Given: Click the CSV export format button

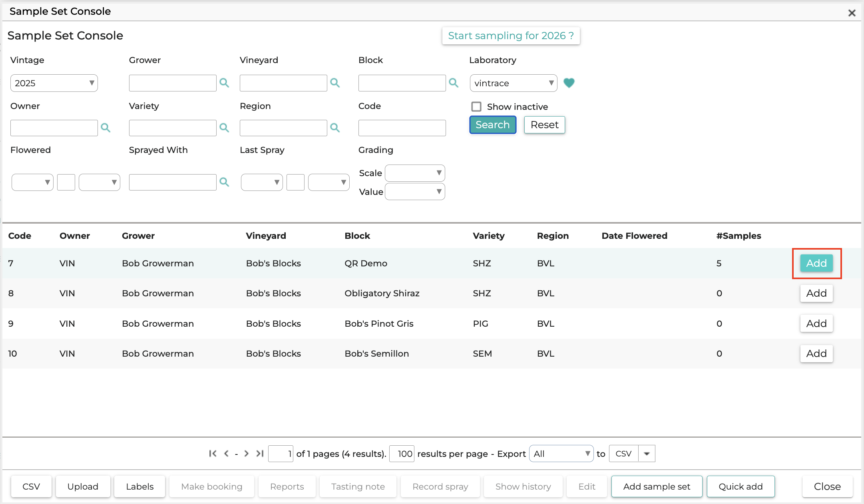Looking at the screenshot, I should point(623,454).
